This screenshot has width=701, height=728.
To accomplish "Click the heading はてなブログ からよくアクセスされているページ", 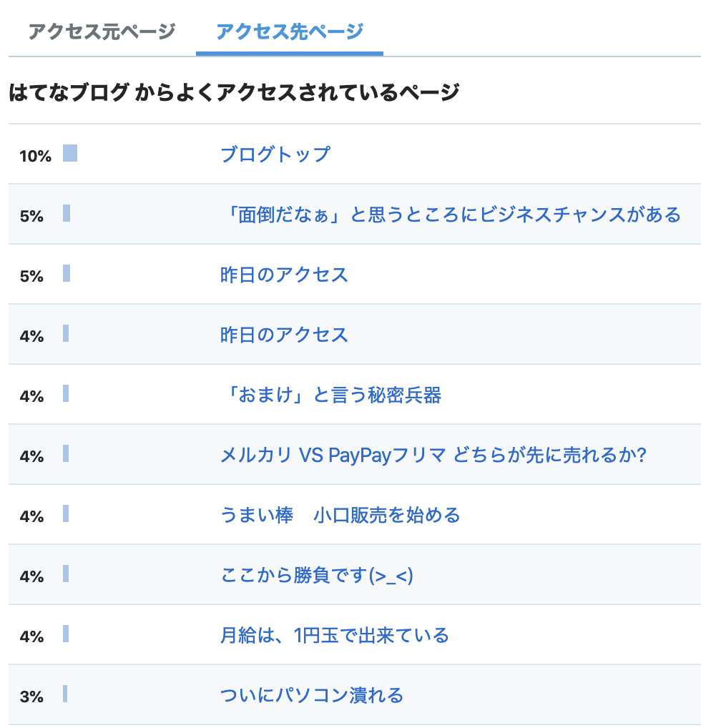I will [x=234, y=93].
